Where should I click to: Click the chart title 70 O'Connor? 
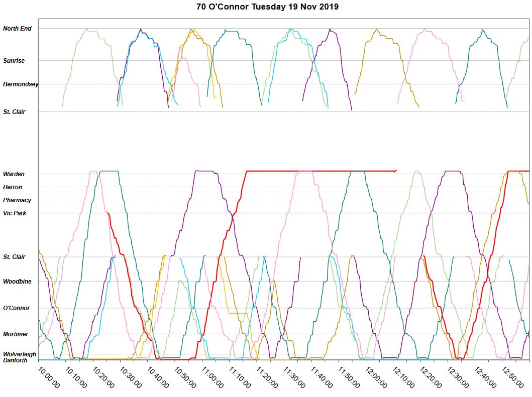[267, 7]
